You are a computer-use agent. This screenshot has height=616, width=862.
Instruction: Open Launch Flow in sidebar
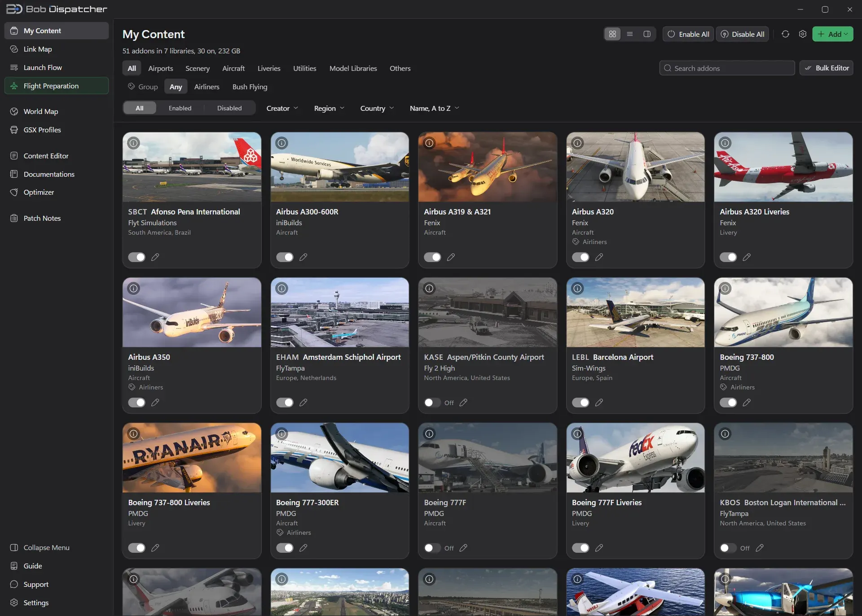tap(57, 67)
